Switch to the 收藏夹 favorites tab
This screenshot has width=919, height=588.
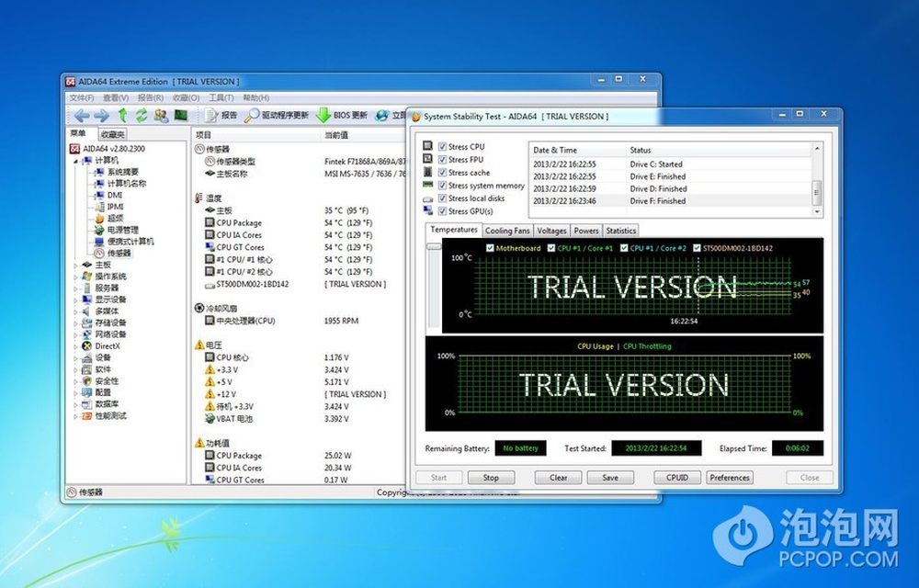112,135
